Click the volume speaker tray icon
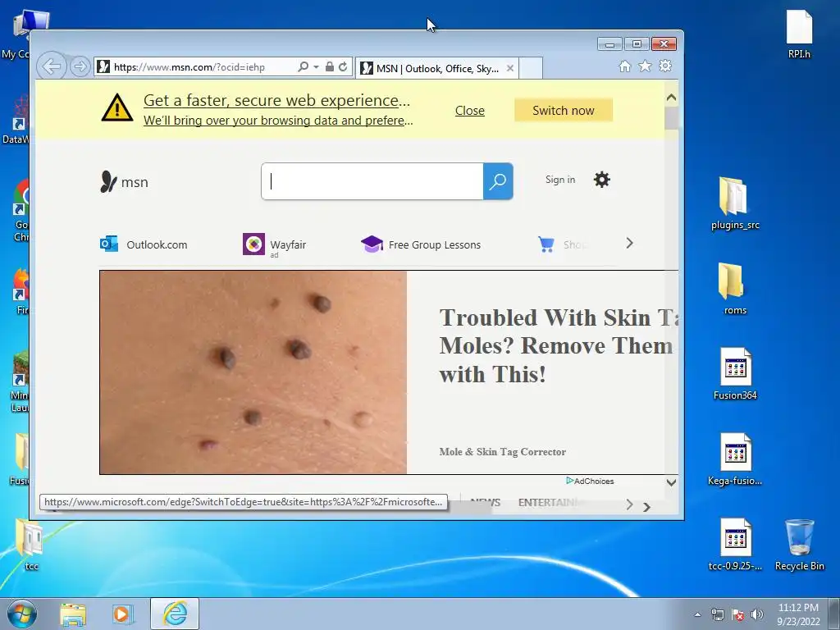Image resolution: width=840 pixels, height=630 pixels. pos(757,614)
